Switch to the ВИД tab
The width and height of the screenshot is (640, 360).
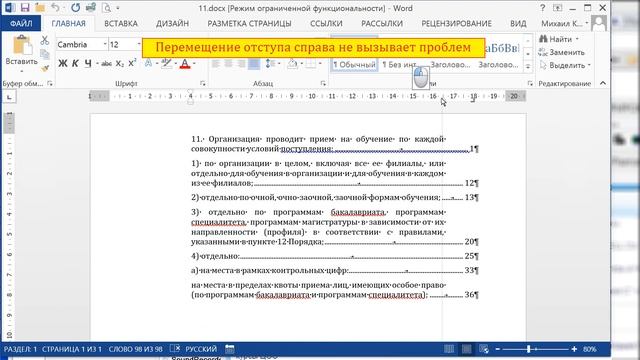click(518, 23)
